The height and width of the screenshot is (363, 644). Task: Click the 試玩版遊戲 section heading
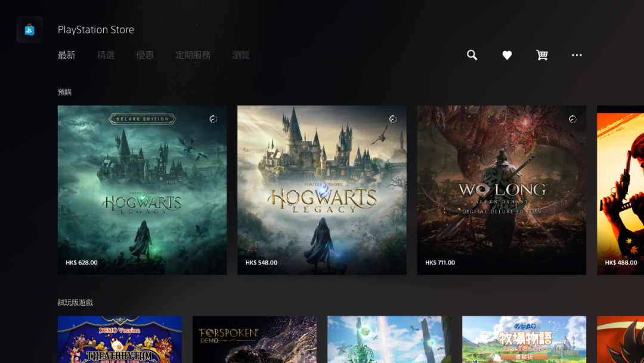tap(75, 303)
